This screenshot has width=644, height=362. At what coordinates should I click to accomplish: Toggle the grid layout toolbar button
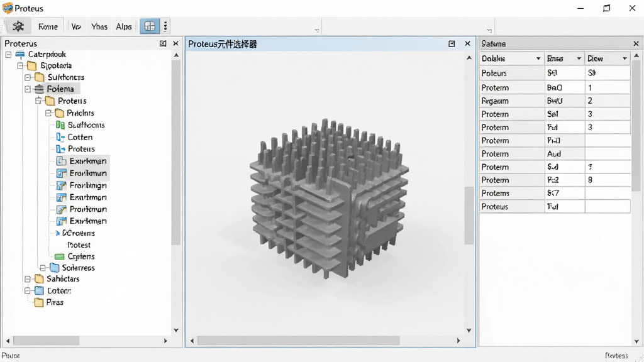click(150, 26)
